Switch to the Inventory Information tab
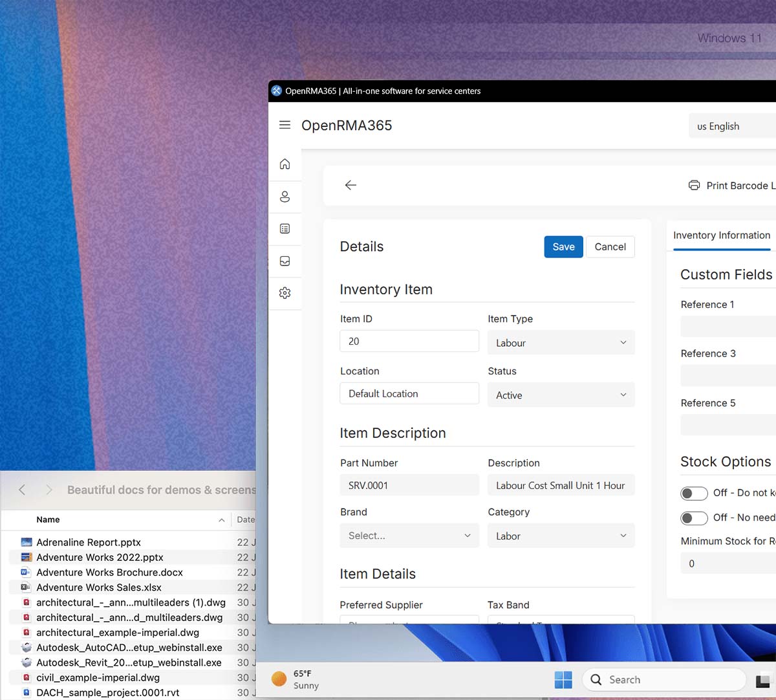776x700 pixels. pyautogui.click(x=721, y=235)
